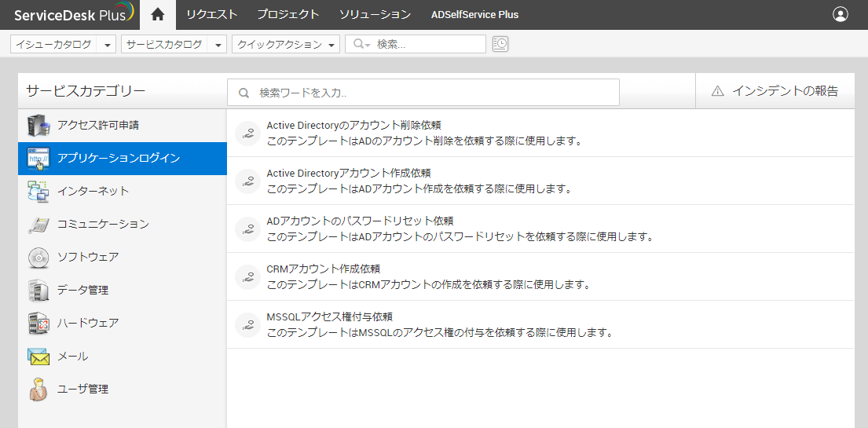Screen dimensions: 868x428
Task: Click the インシデントの報告 button
Action: pos(775,91)
